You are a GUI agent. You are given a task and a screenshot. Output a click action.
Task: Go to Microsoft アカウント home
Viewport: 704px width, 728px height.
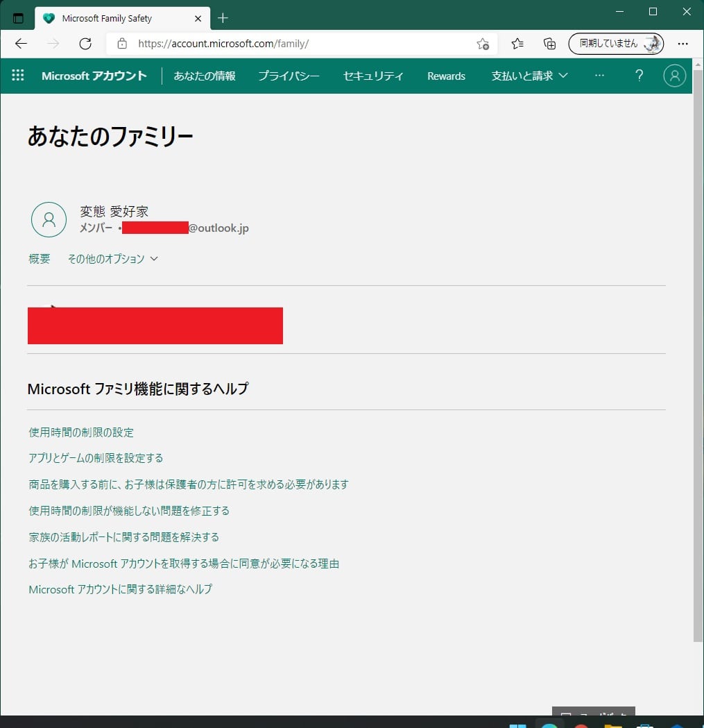click(94, 76)
